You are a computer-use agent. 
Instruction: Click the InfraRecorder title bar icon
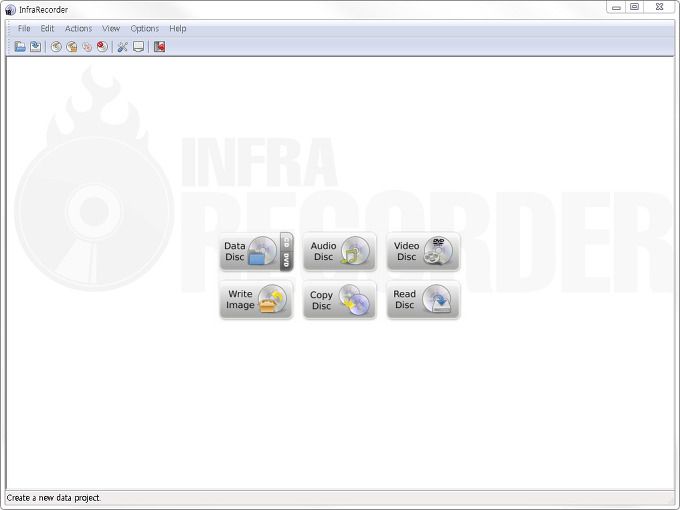click(10, 10)
